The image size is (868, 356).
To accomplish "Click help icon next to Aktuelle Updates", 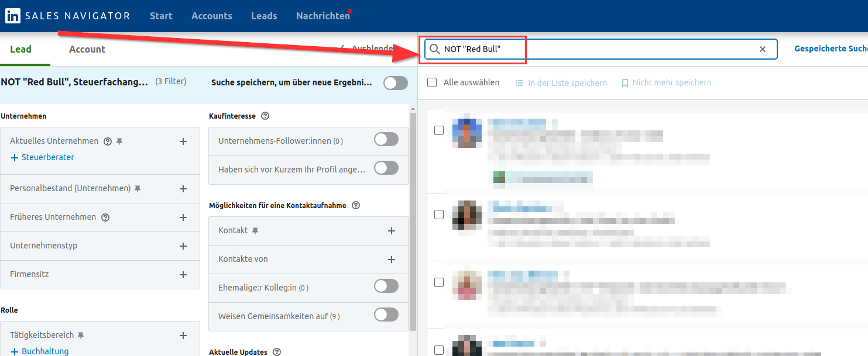I will coord(277,352).
